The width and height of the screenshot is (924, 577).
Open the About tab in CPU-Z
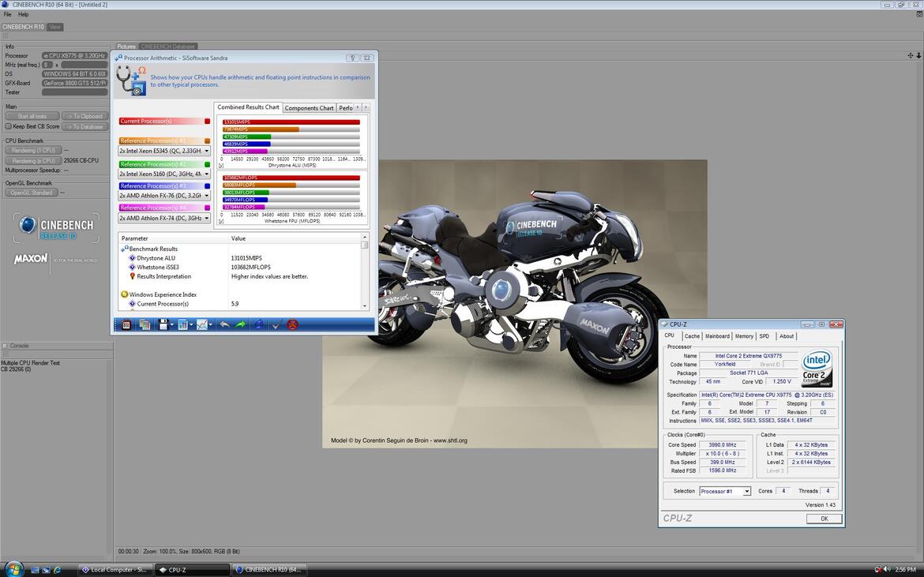click(x=786, y=336)
